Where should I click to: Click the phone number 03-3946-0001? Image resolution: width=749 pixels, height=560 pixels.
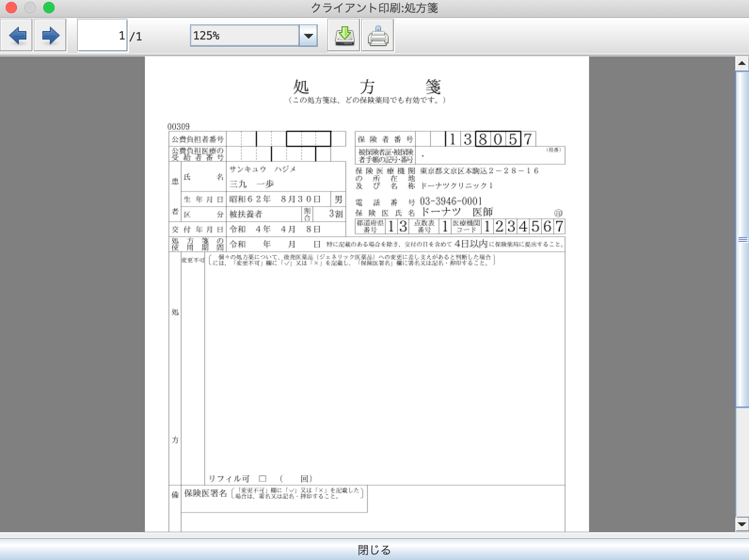451,201
